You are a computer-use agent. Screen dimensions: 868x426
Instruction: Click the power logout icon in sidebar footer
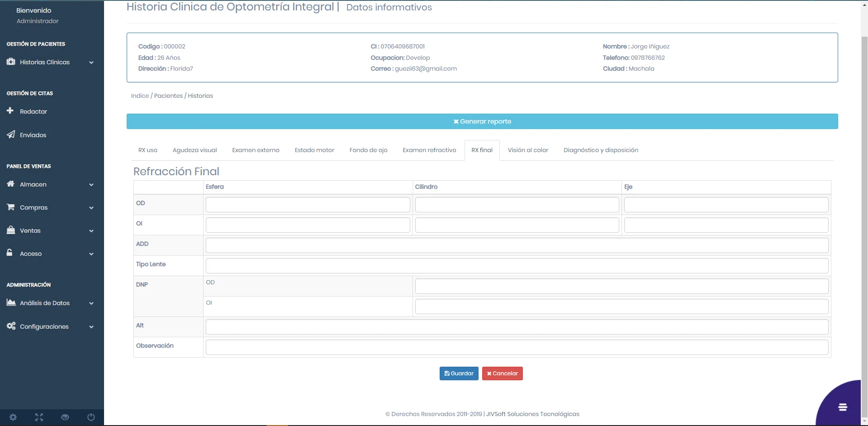pyautogui.click(x=91, y=417)
